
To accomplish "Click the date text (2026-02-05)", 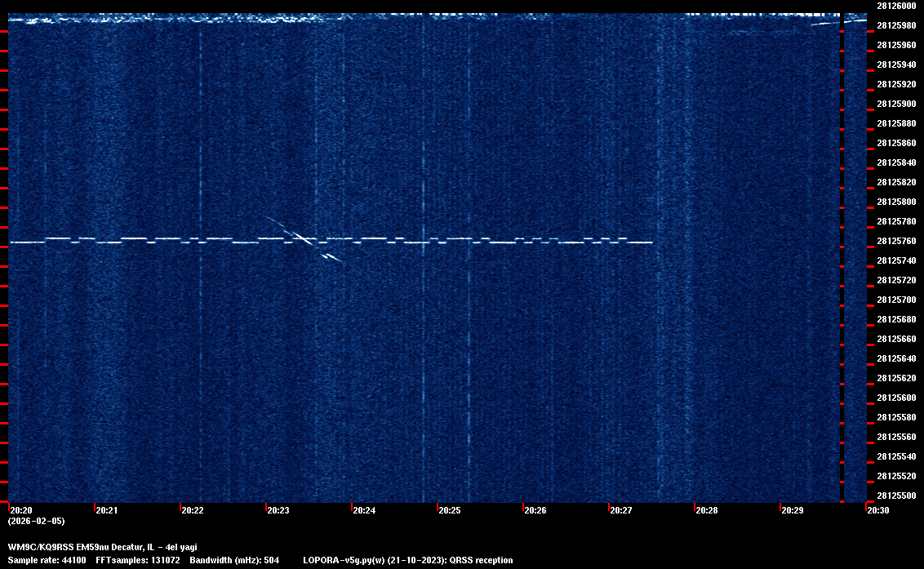I will (36, 521).
